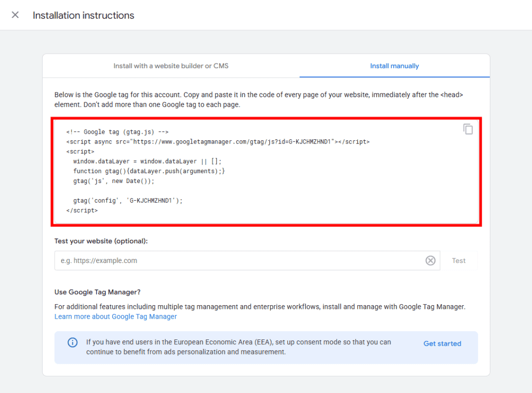
Task: Click the 'function gtag()' code line
Action: point(149,171)
